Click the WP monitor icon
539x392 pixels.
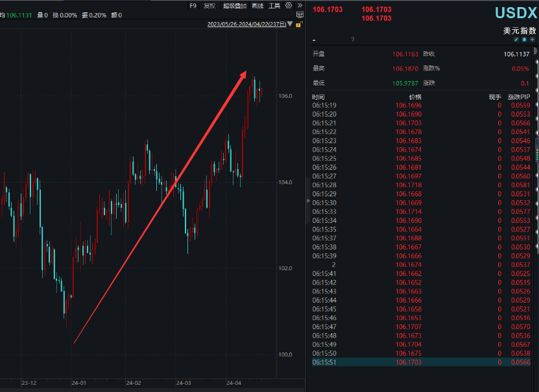click(x=299, y=14)
